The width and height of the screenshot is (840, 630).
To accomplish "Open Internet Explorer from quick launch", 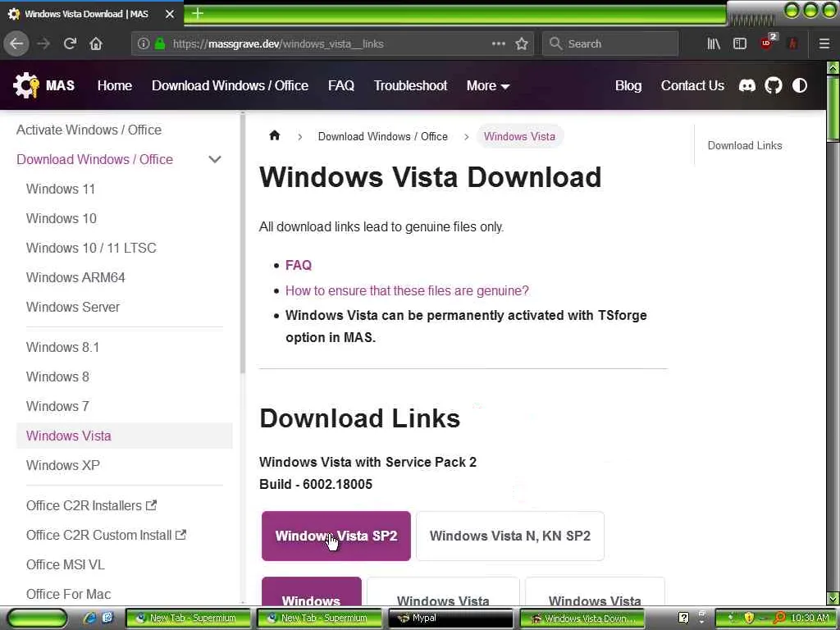I will 89,618.
